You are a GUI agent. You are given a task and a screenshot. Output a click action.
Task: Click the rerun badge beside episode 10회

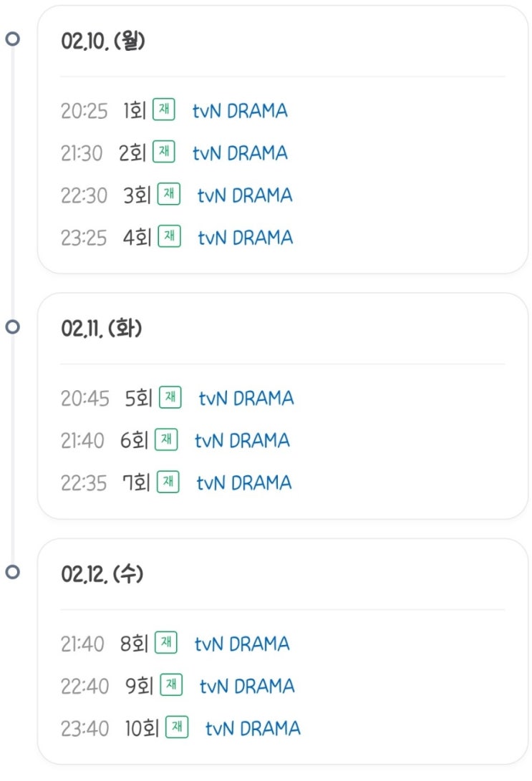(176, 728)
